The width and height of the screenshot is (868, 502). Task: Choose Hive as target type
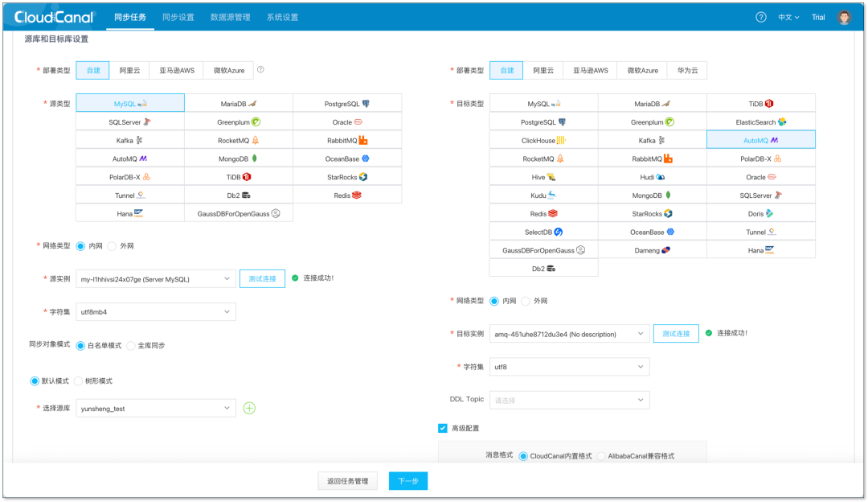coord(543,177)
